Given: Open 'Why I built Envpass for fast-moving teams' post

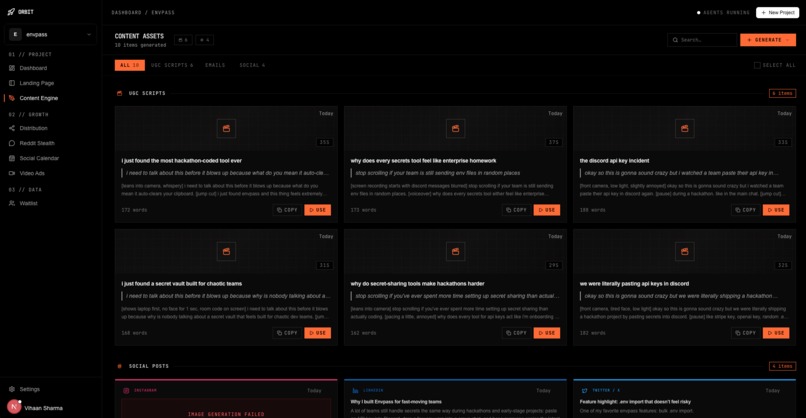Looking at the screenshot, I should click(396, 402).
